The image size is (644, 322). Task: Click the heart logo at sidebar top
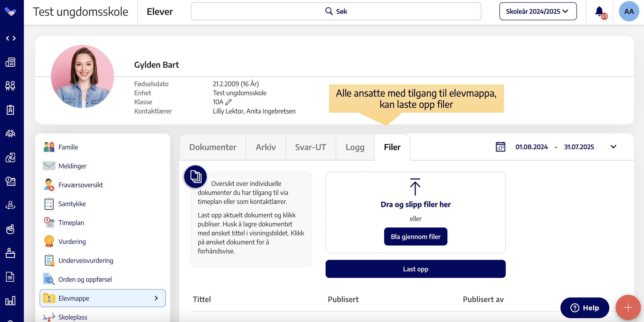[x=11, y=11]
